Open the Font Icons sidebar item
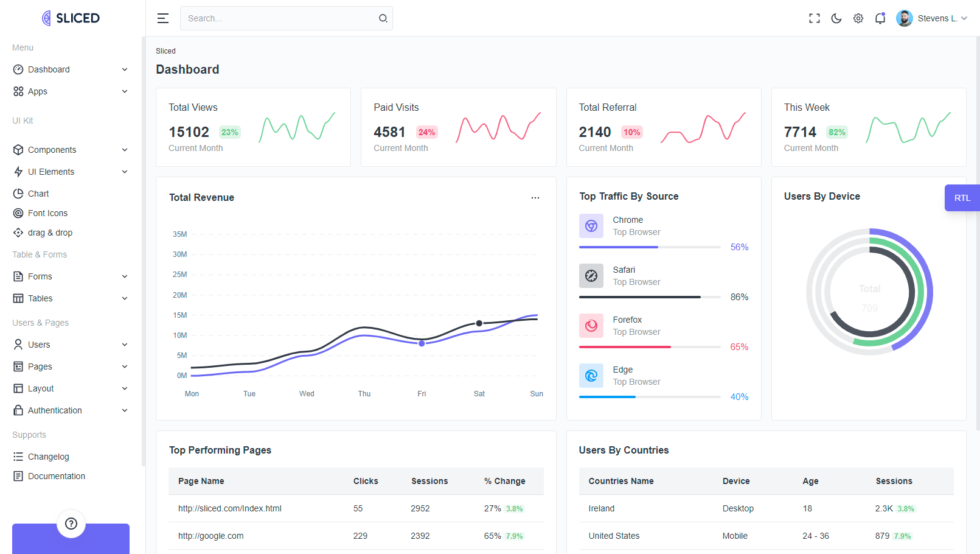980x554 pixels. [x=47, y=213]
